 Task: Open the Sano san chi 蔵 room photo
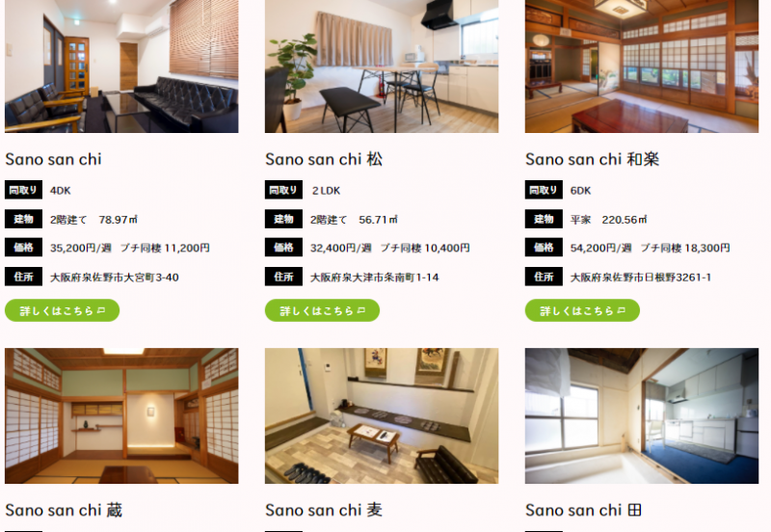tap(121, 416)
